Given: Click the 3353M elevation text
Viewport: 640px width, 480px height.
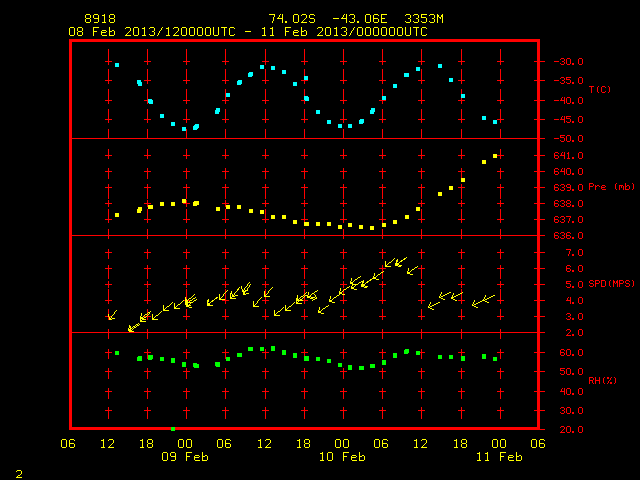Looking at the screenshot, I should coord(424,19).
